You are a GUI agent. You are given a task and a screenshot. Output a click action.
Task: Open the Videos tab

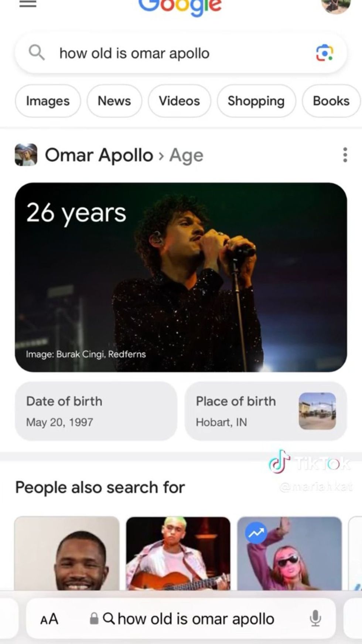point(179,101)
